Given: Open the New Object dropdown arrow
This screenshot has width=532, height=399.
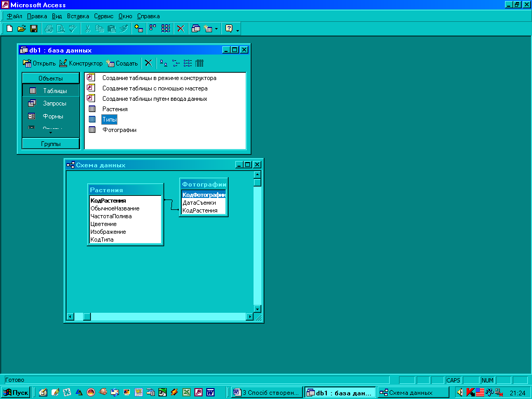Looking at the screenshot, I should [216, 29].
